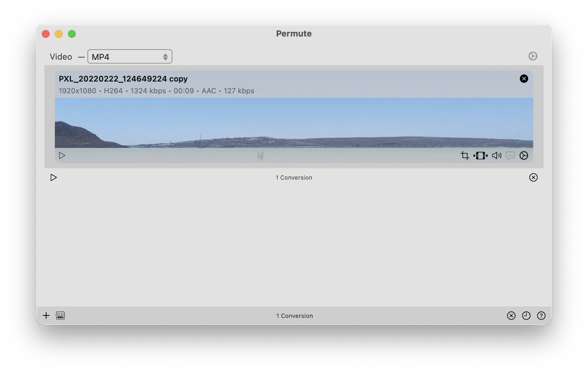Open the video stitching tool icon
The height and width of the screenshot is (373, 588).
60,316
